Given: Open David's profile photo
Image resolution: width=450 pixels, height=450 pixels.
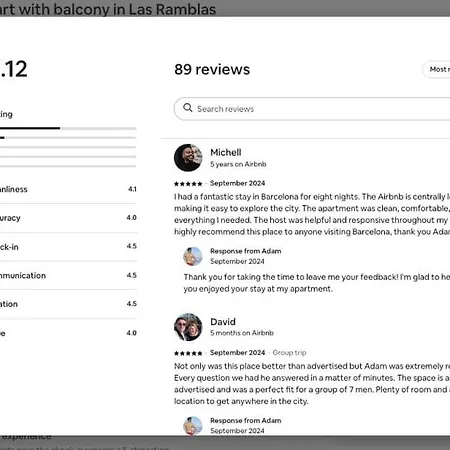Looking at the screenshot, I should 188,327.
